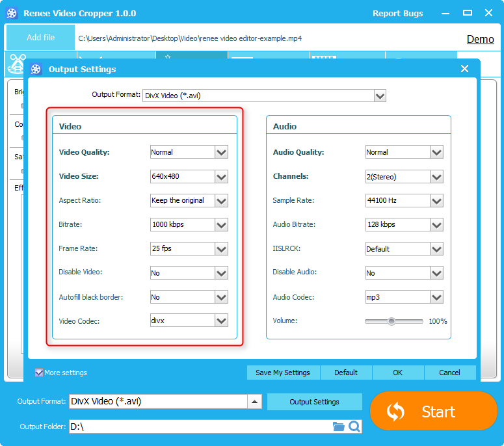Click the Volume slider handle

click(x=391, y=321)
